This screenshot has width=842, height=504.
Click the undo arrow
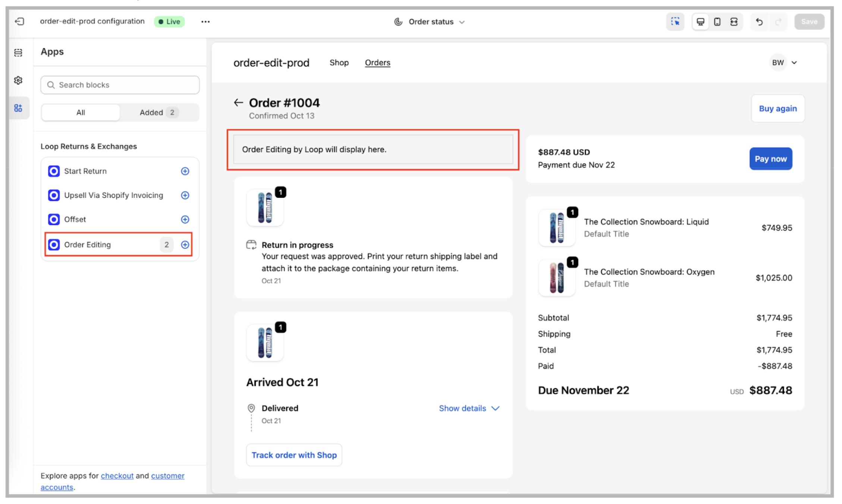(759, 22)
